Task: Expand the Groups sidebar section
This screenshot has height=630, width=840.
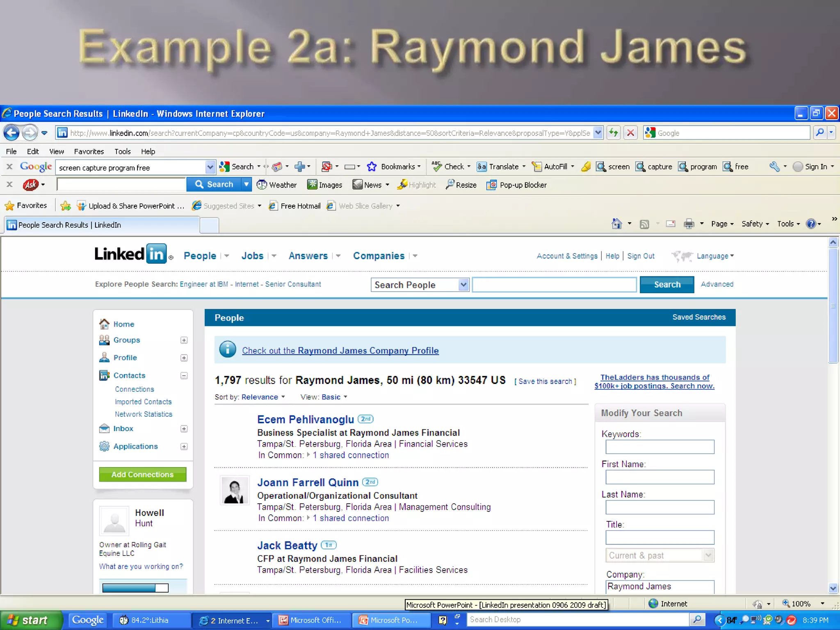Action: point(184,340)
